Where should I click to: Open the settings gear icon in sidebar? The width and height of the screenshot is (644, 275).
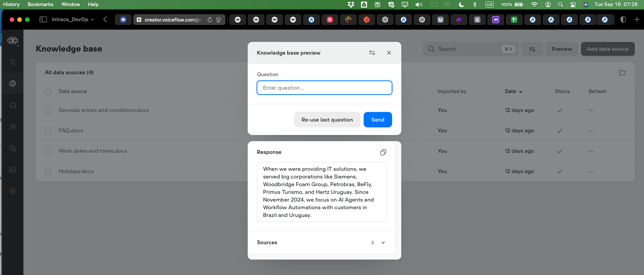13,191
